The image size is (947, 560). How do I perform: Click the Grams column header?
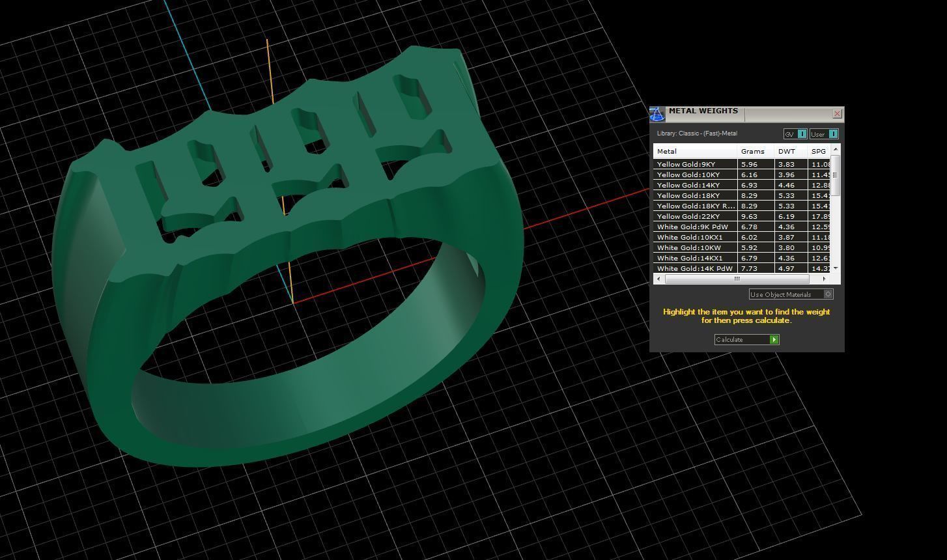pyautogui.click(x=756, y=151)
